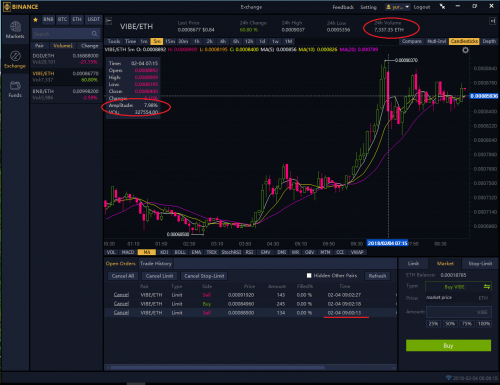Open the user account dropdown
Image resolution: width=500 pixels, height=385 pixels.
[x=397, y=7]
